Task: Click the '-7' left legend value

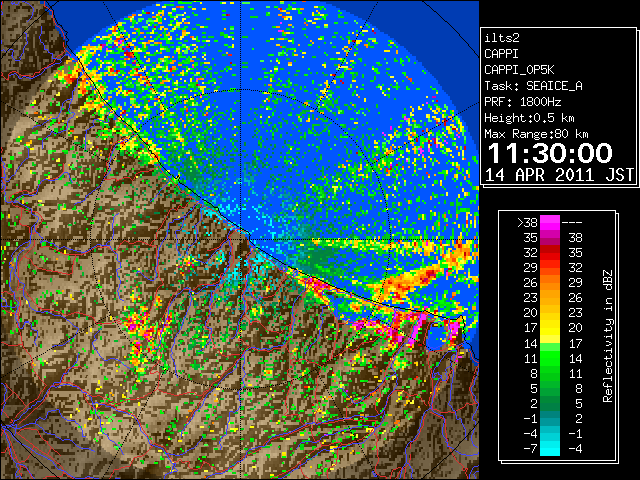Action: click(530, 448)
